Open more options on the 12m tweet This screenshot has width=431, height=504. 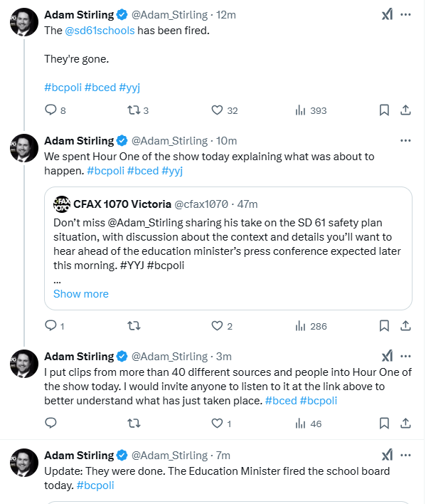coord(405,14)
